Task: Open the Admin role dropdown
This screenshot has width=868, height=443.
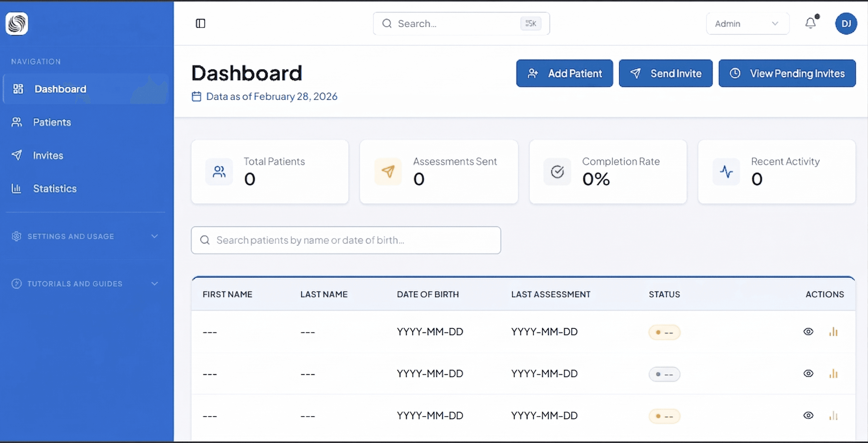Action: pyautogui.click(x=748, y=23)
